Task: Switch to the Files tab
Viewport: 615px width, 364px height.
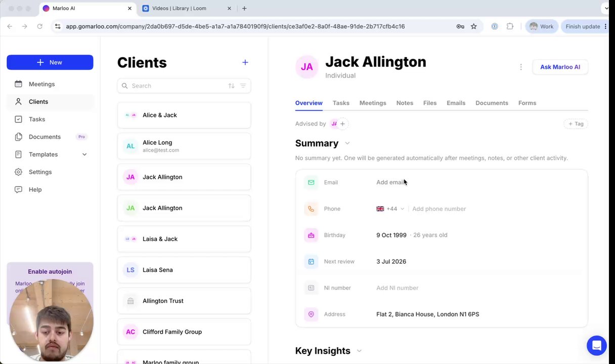Action: (430, 103)
